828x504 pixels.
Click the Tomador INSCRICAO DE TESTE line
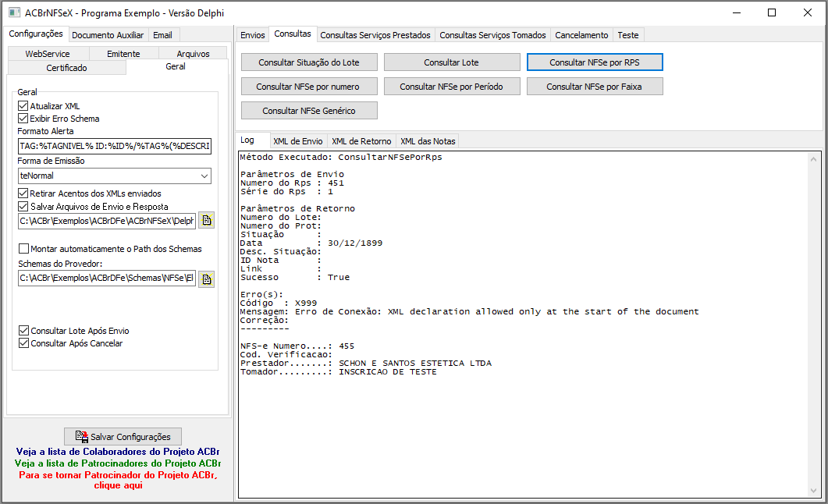pyautogui.click(x=339, y=372)
